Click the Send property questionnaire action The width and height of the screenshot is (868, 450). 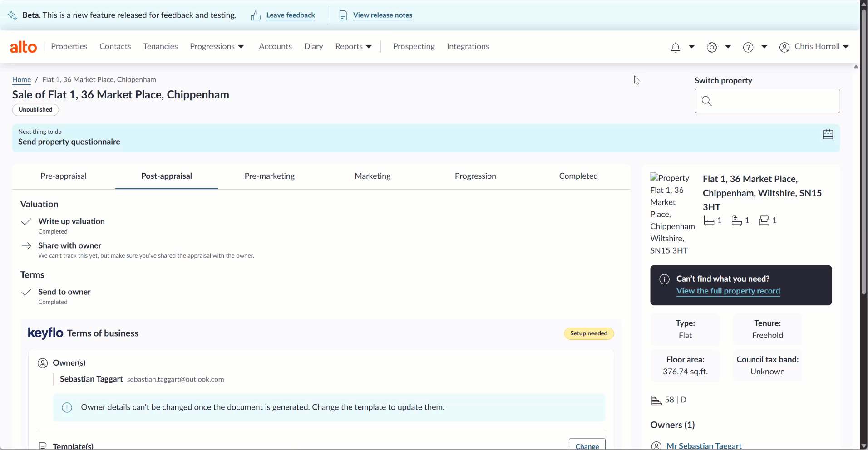(x=69, y=142)
